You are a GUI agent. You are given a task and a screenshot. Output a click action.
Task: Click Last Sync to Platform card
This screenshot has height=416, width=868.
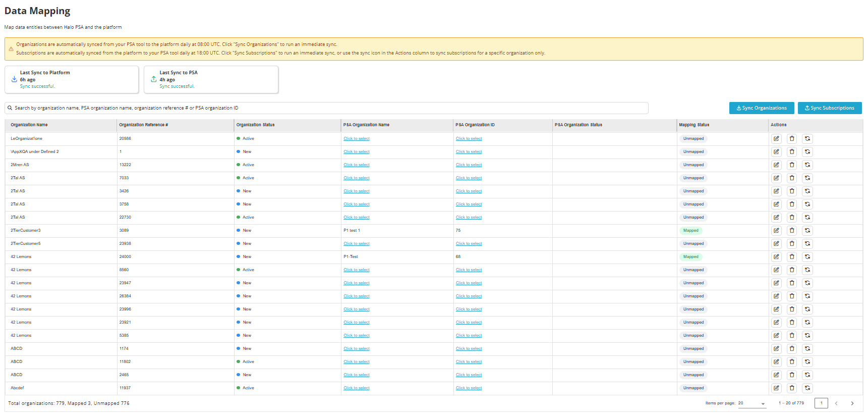click(x=72, y=79)
